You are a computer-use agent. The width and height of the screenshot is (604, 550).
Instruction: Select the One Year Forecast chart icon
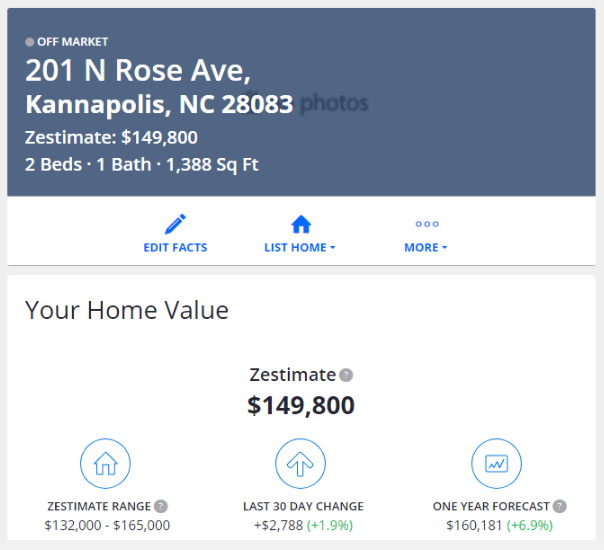tap(497, 464)
